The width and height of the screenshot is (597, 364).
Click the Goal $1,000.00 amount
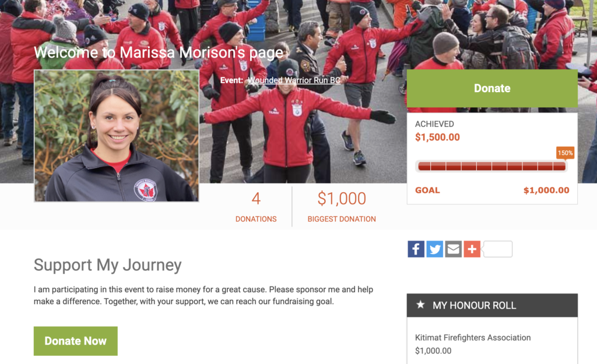tap(546, 190)
